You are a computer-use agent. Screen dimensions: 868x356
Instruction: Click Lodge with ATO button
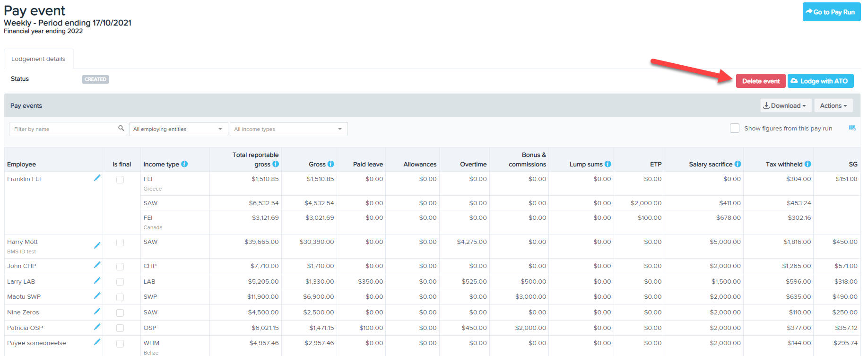pyautogui.click(x=820, y=81)
